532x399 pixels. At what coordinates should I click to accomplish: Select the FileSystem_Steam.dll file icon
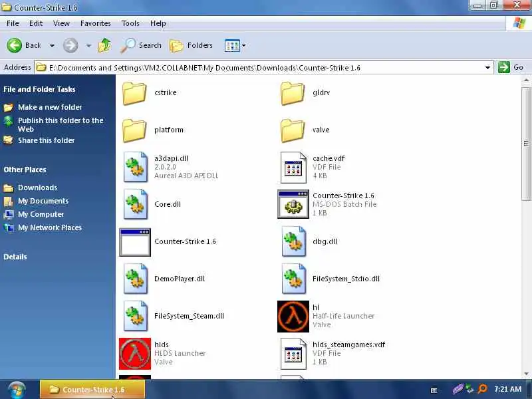coord(136,317)
